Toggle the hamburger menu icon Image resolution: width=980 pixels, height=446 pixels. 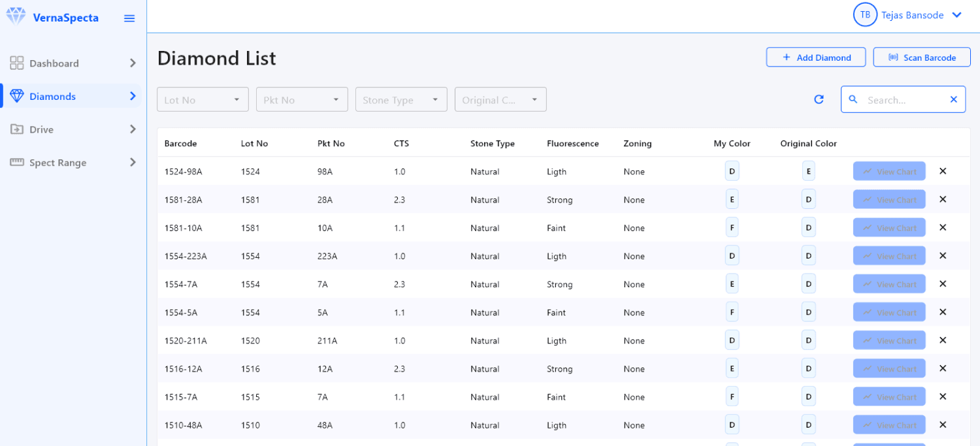(x=129, y=18)
